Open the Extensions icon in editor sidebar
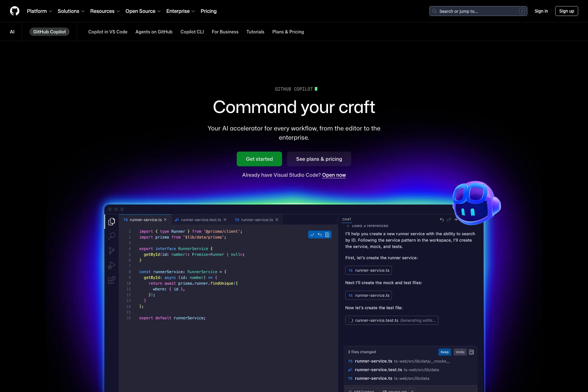The height and width of the screenshot is (392, 588). coord(112,280)
